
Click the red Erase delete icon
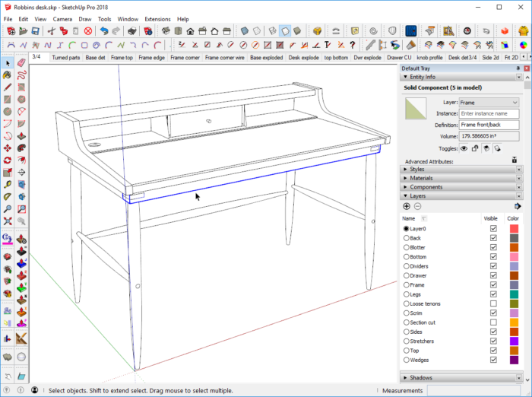[88, 31]
